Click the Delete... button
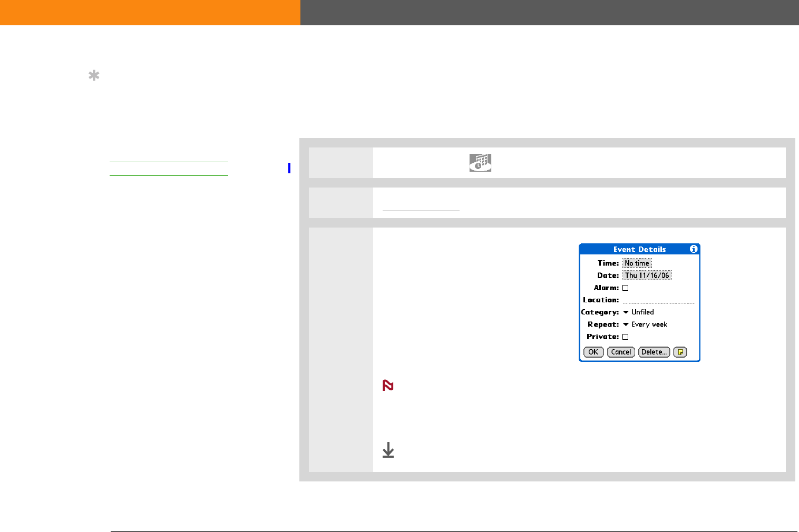 point(654,352)
